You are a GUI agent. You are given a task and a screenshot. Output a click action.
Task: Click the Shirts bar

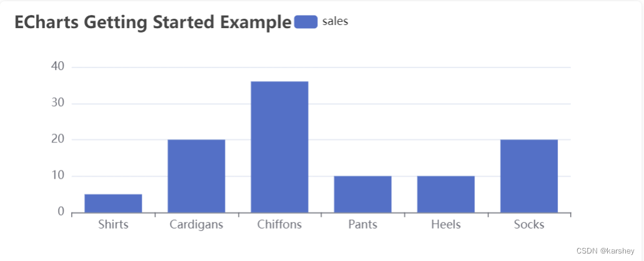coord(113,203)
